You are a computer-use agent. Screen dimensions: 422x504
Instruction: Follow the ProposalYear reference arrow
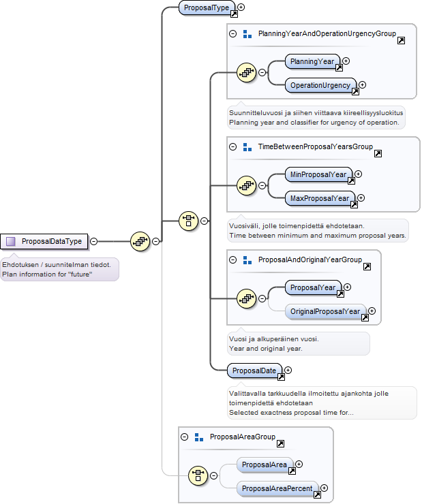pyautogui.click(x=340, y=294)
